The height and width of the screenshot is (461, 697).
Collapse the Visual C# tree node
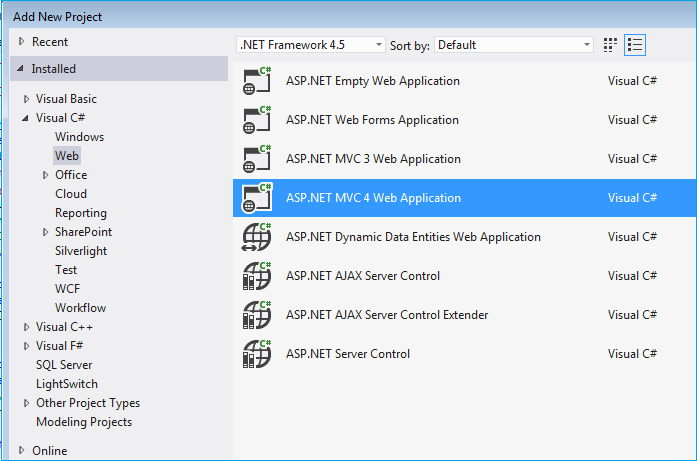pyautogui.click(x=27, y=118)
